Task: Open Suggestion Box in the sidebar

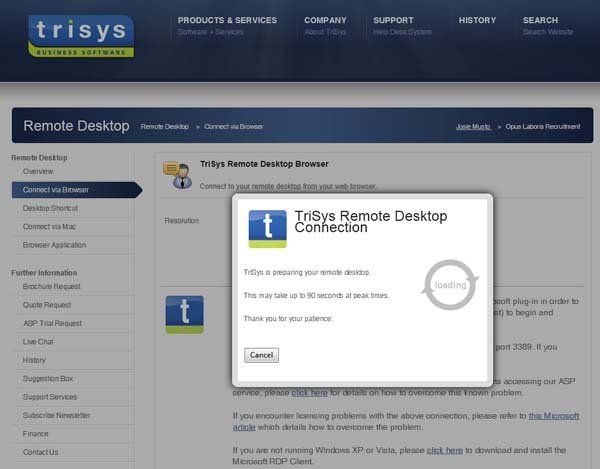Action: tap(48, 378)
